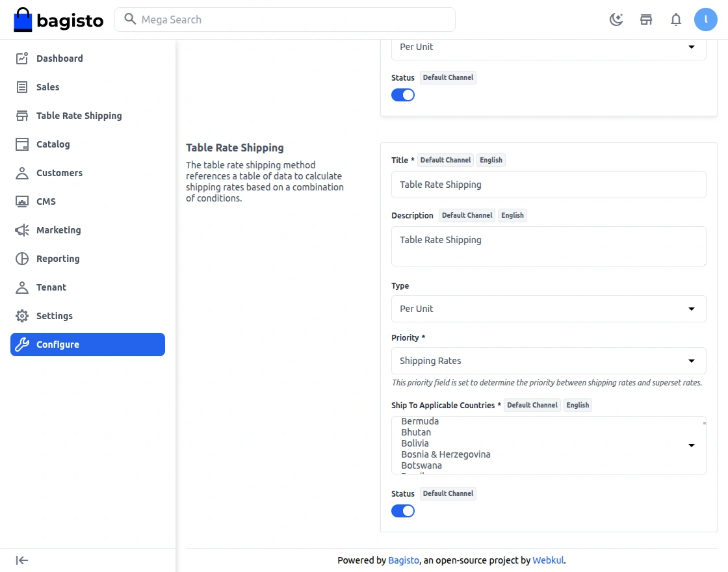Disable the Table Rate Shipping Status toggle
This screenshot has width=728, height=572.
pos(402,511)
